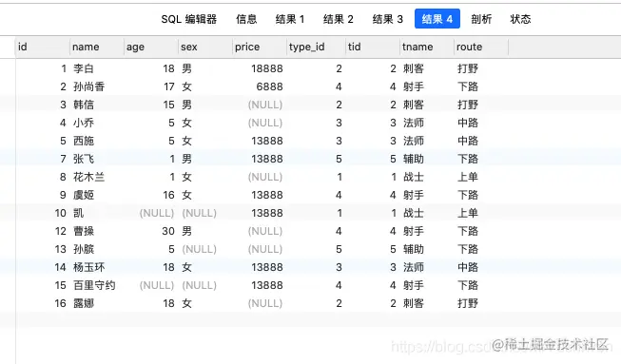Screen dimensions: 621x364
Task: Click route 下路 in 曹操 row
Action: [x=468, y=231]
